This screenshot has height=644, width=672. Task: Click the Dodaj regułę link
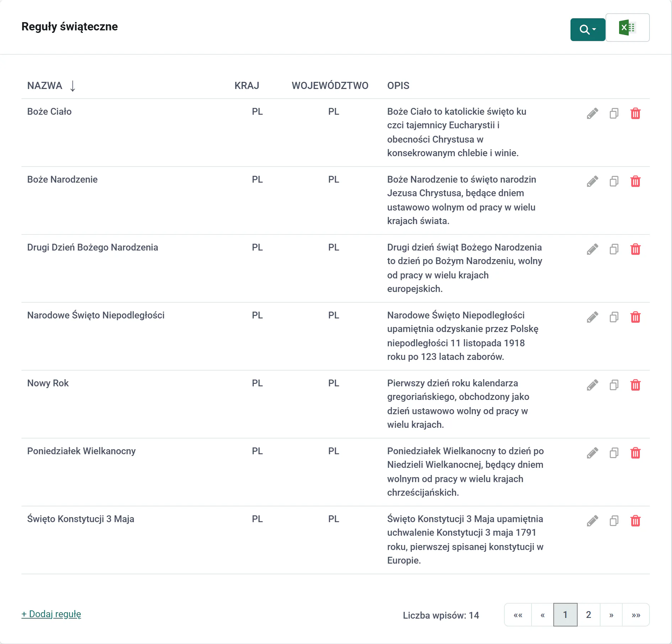tap(51, 614)
